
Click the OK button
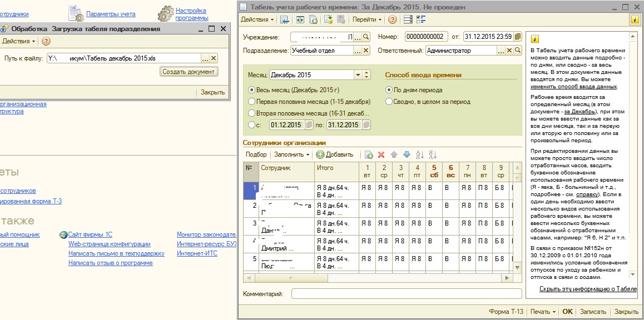567,311
